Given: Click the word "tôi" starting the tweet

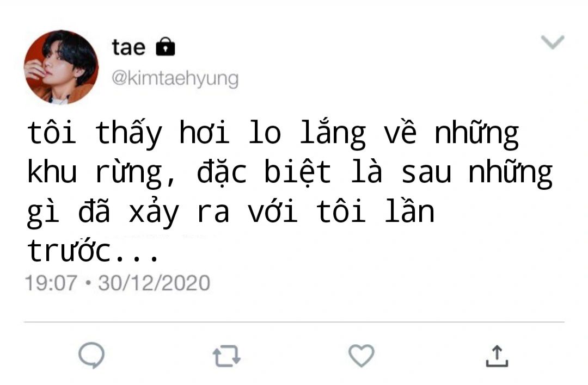Looking at the screenshot, I should [x=52, y=132].
